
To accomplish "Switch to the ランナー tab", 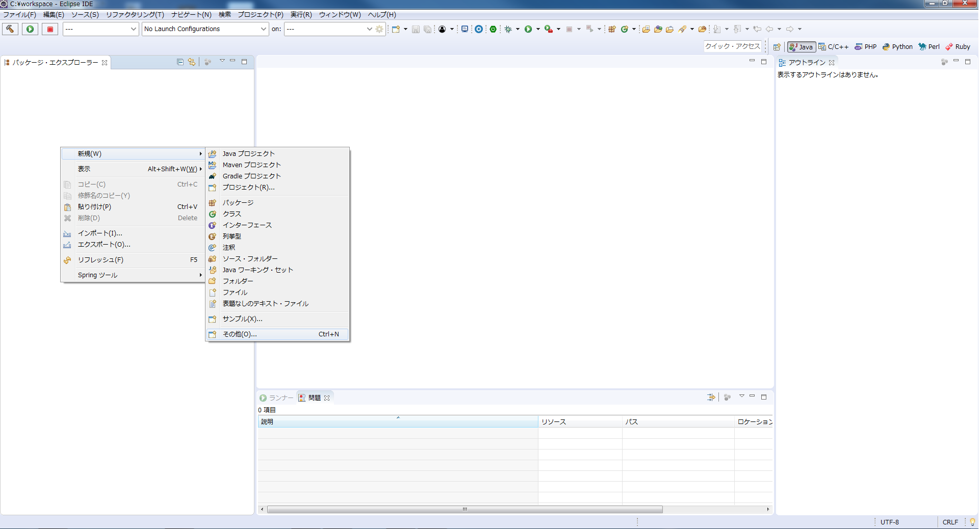I will coord(276,398).
